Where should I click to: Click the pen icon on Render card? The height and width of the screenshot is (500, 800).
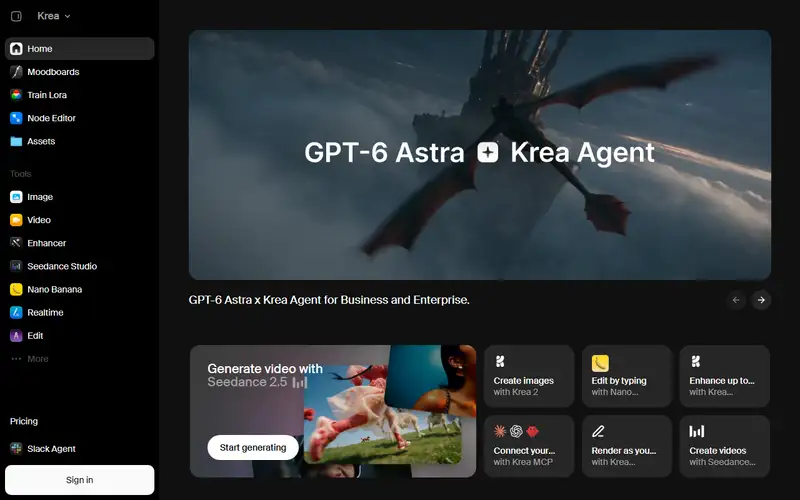tap(598, 432)
